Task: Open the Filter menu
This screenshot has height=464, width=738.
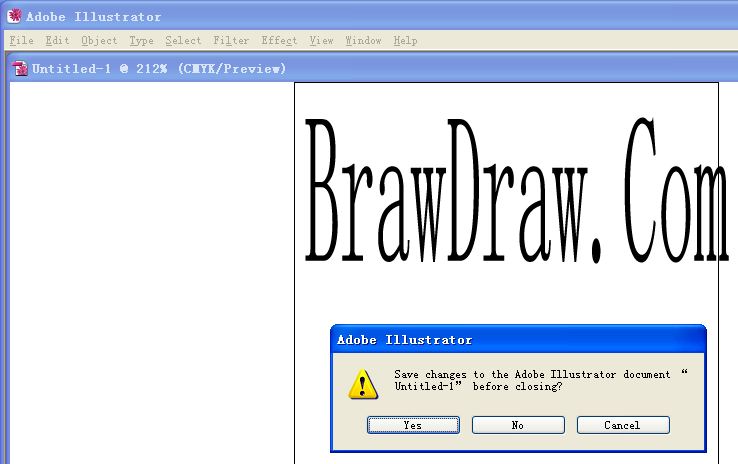Action: 231,40
